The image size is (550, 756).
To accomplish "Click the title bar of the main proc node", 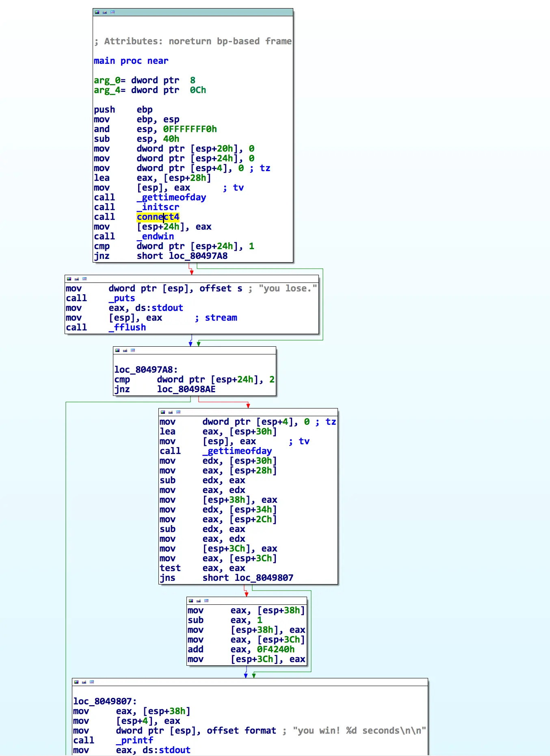I will point(203,12).
